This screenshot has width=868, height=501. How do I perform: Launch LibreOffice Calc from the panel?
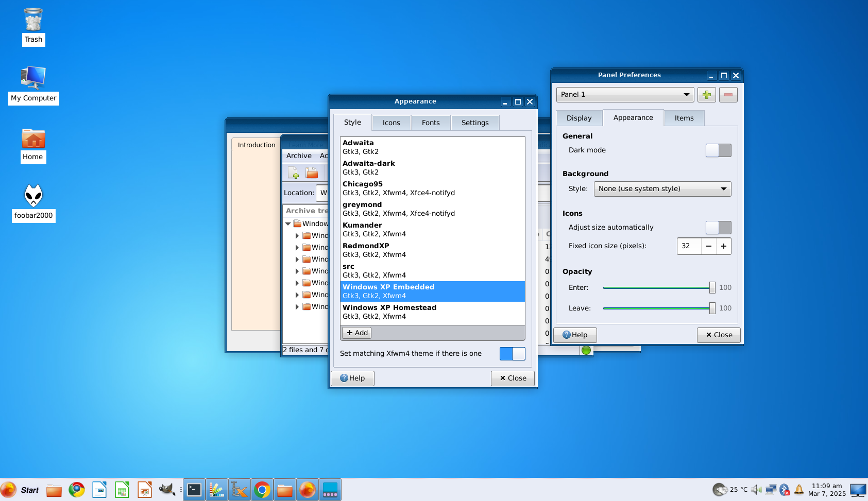pyautogui.click(x=122, y=490)
